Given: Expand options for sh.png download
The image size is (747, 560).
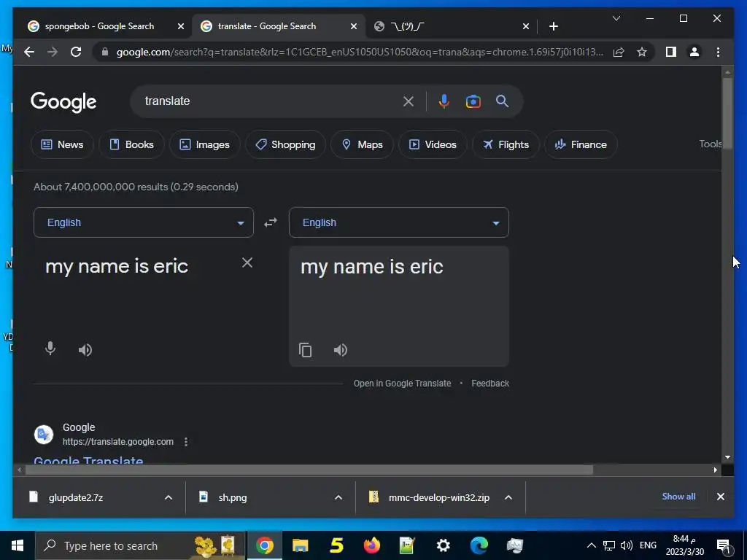Looking at the screenshot, I should click(338, 497).
